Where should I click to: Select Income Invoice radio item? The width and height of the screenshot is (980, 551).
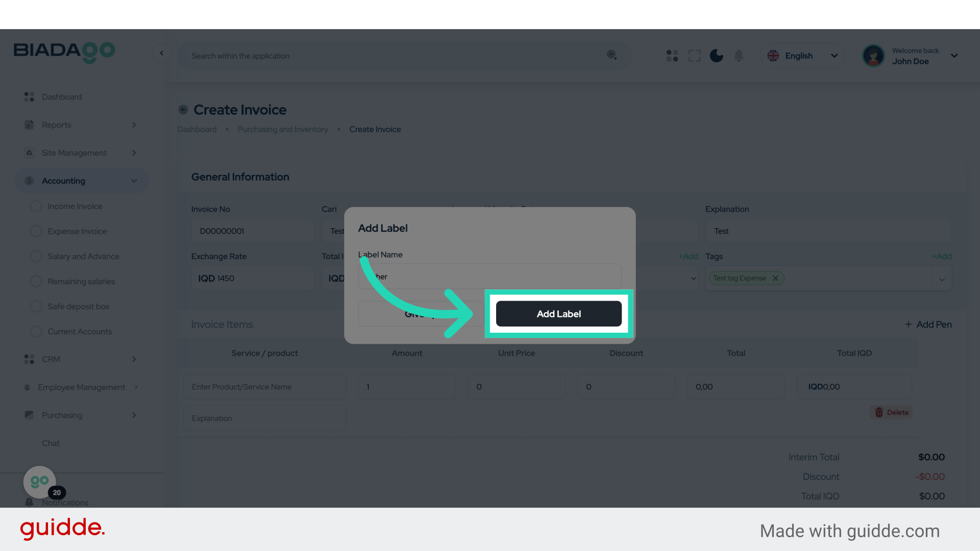[36, 206]
